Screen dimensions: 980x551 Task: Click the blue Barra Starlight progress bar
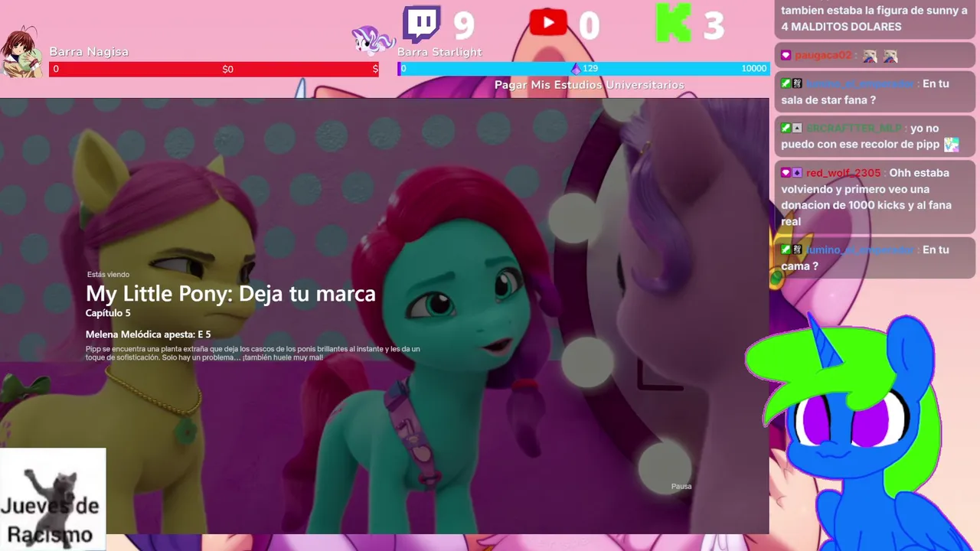[x=583, y=69]
